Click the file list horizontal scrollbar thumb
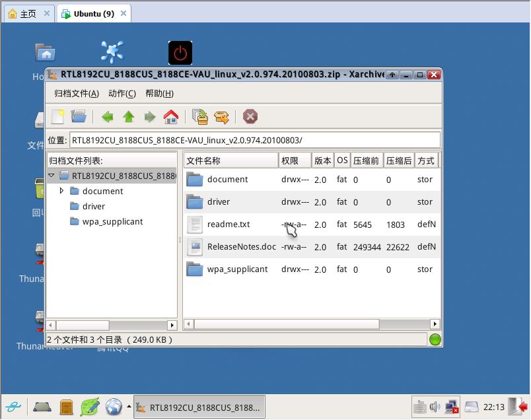 (x=287, y=324)
